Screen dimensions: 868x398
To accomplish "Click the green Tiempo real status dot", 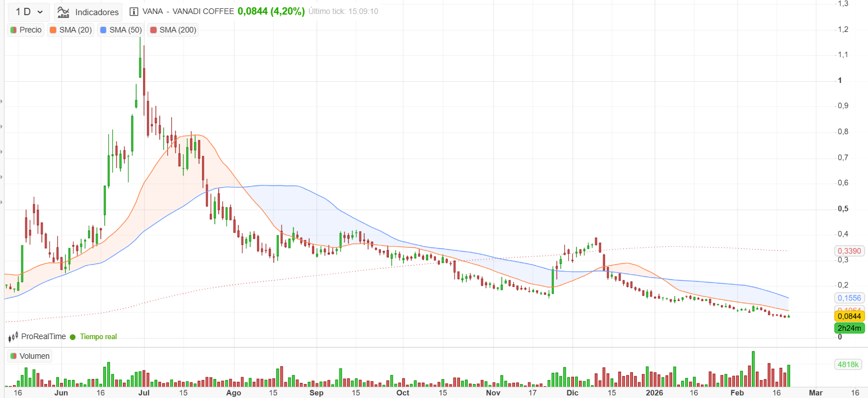I will coord(72,337).
